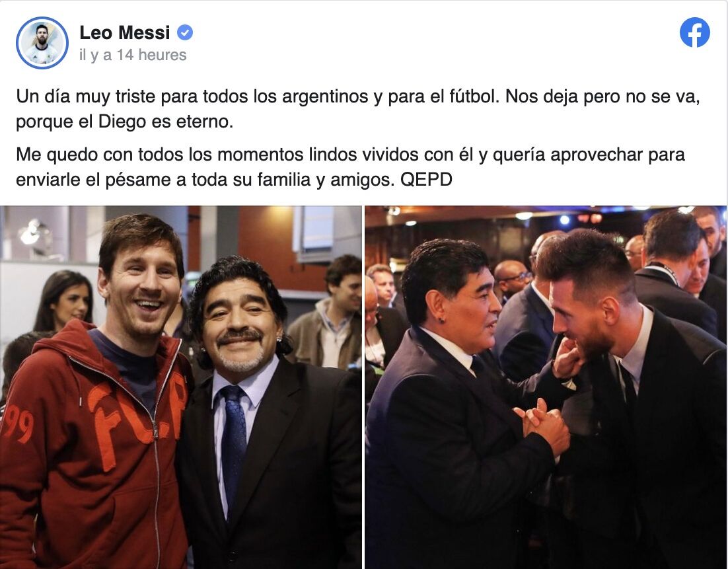Click the 'QEPD' text ending the post
Viewport: 728px width, 569px height.
(x=426, y=179)
